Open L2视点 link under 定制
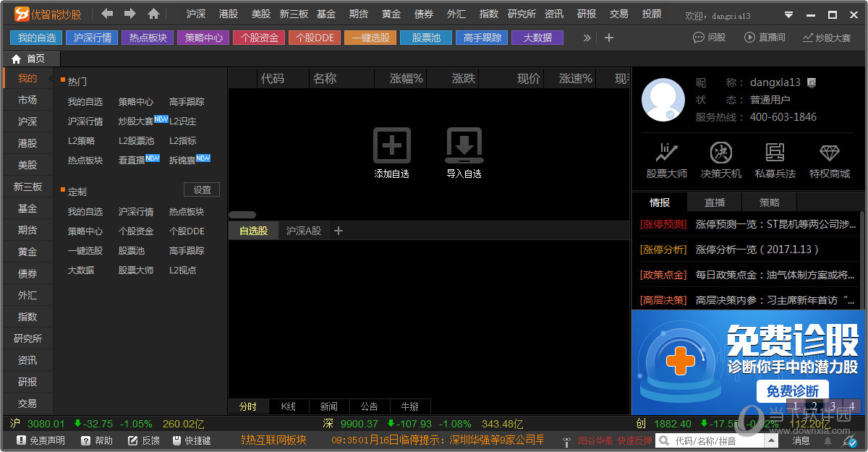Image resolution: width=868 pixels, height=452 pixels. coord(183,270)
